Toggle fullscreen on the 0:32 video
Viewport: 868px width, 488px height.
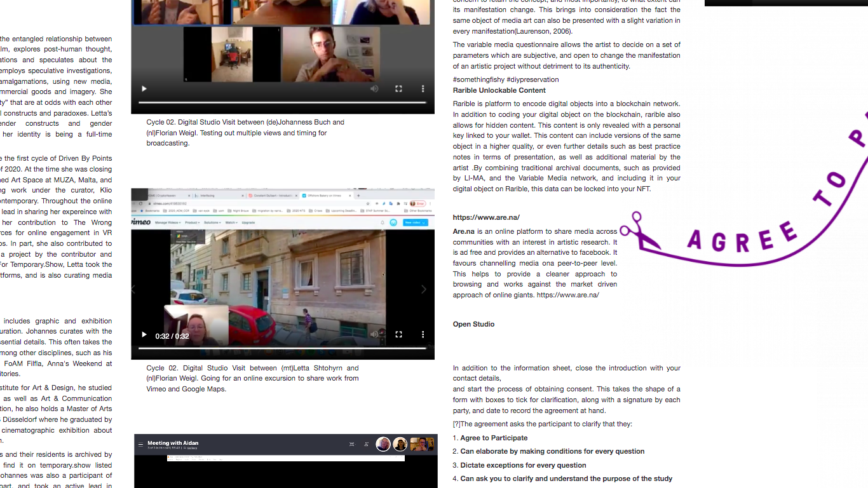click(x=398, y=334)
